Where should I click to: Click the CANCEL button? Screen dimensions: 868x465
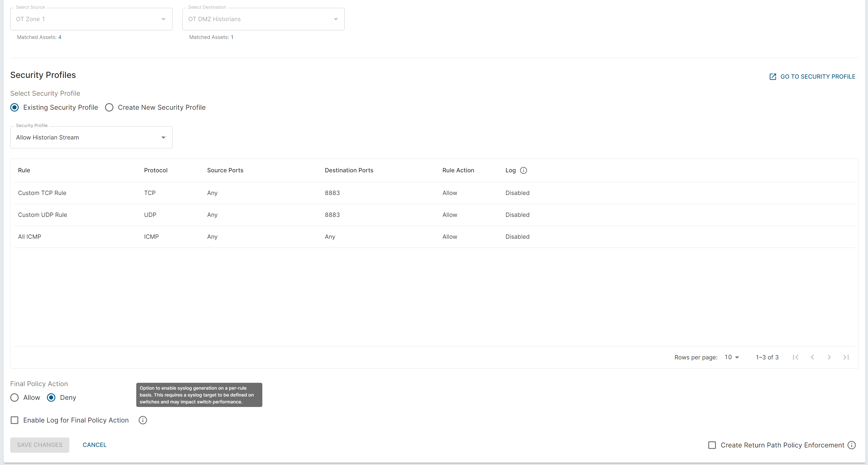[94, 445]
